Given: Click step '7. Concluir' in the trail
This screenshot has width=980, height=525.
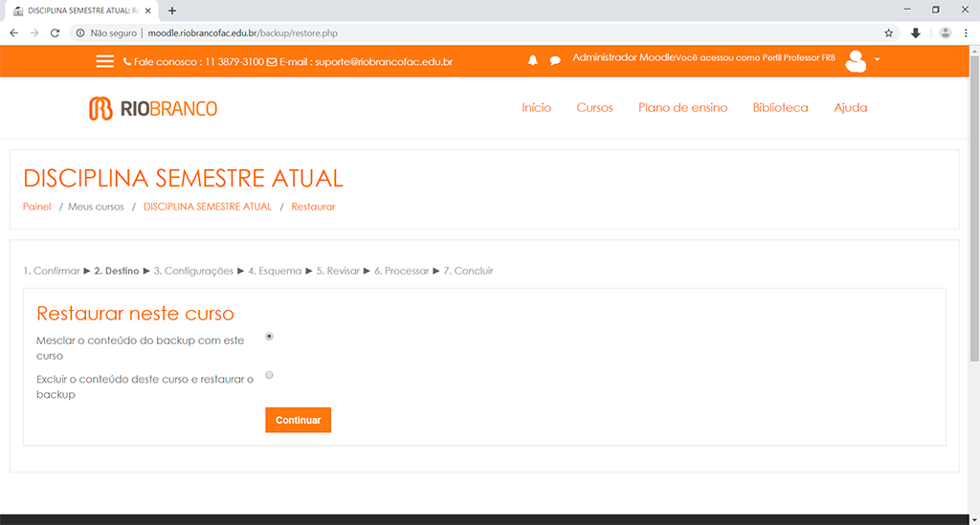Looking at the screenshot, I should [468, 271].
